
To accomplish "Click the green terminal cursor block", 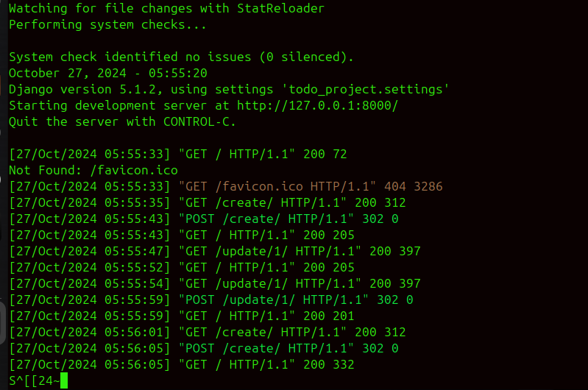I will (64, 380).
